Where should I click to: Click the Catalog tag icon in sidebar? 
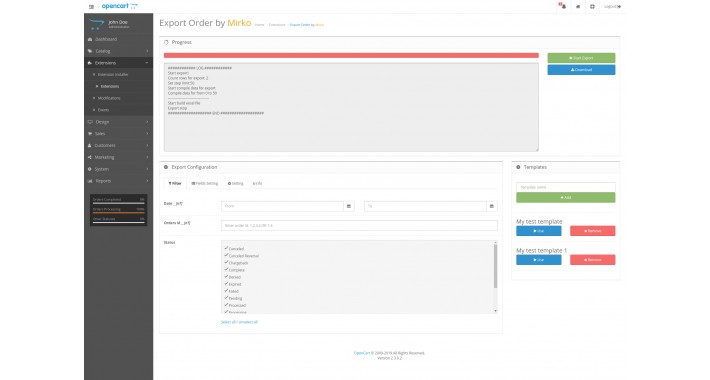[90, 51]
